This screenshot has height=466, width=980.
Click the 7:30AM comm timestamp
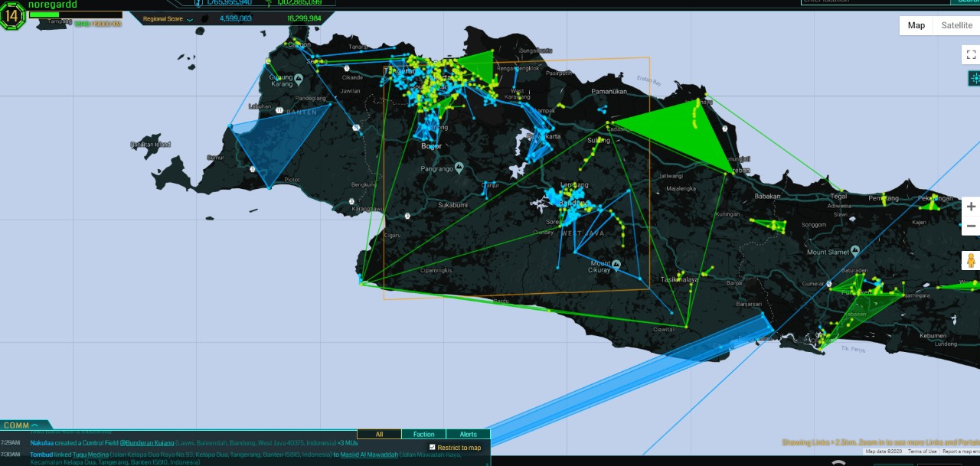click(x=11, y=455)
